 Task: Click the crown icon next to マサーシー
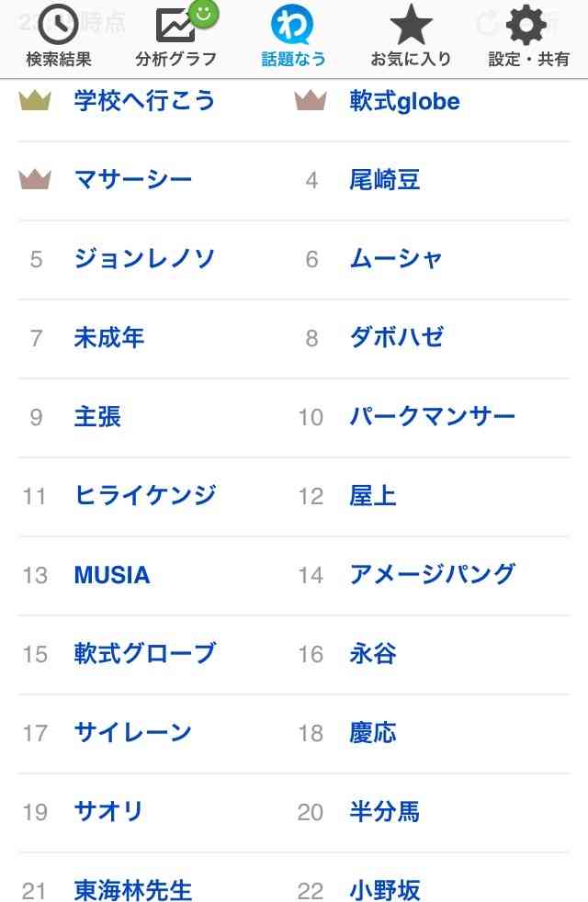(33, 179)
